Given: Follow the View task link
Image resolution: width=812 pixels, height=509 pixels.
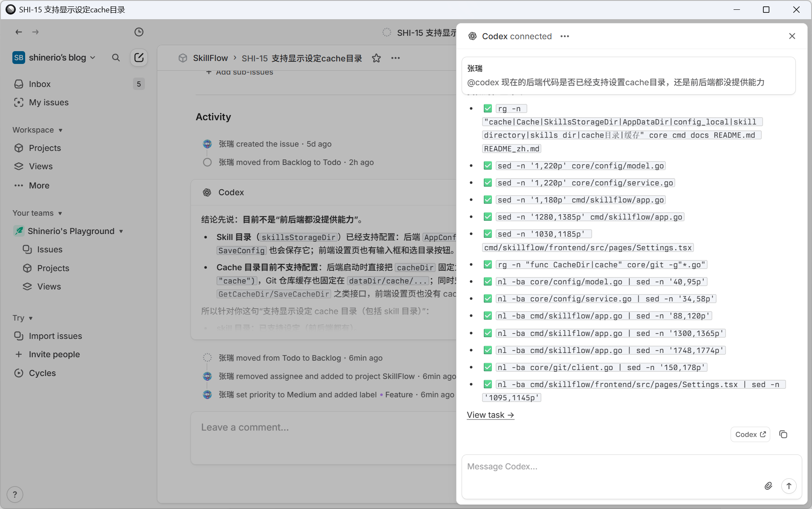Looking at the screenshot, I should click(x=490, y=415).
